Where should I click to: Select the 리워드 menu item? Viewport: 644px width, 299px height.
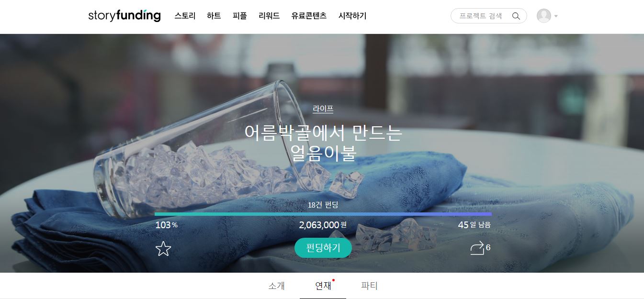point(269,16)
